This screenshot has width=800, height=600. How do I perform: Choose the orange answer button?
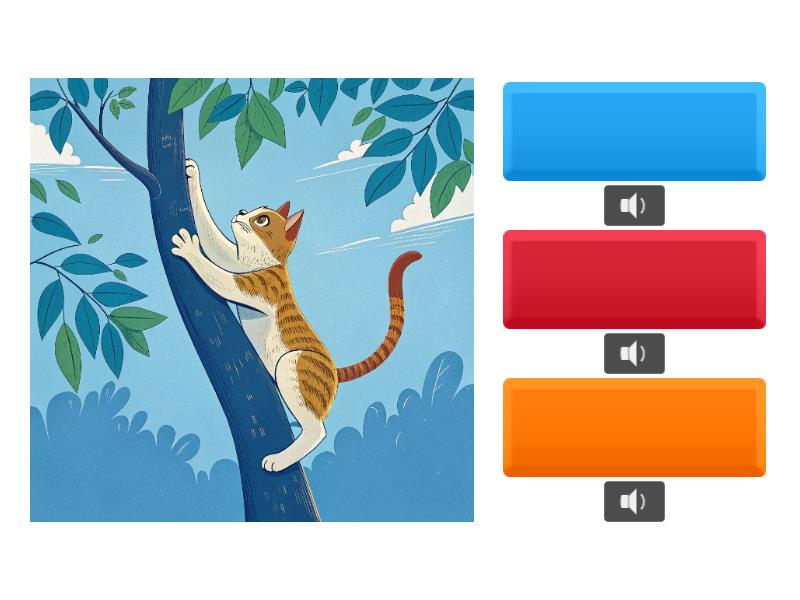coord(634,428)
